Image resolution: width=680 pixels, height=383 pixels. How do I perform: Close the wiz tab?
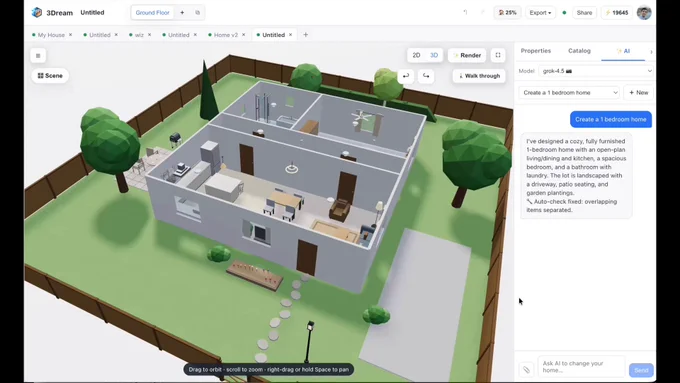[x=149, y=35]
